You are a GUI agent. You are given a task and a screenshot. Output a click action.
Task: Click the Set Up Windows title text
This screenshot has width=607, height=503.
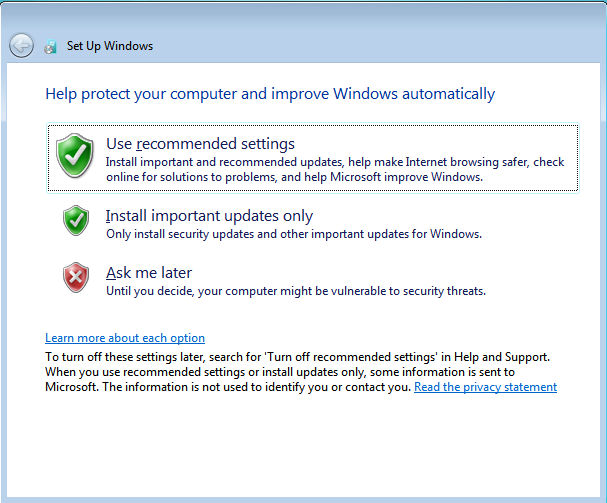point(110,46)
